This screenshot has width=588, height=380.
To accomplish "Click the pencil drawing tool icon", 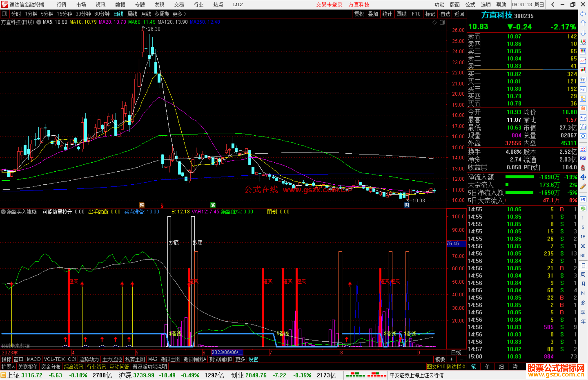I will pyautogui.click(x=583, y=187).
